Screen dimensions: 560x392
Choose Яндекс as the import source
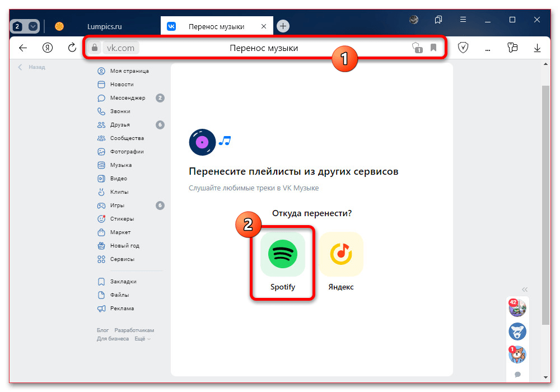[341, 262]
